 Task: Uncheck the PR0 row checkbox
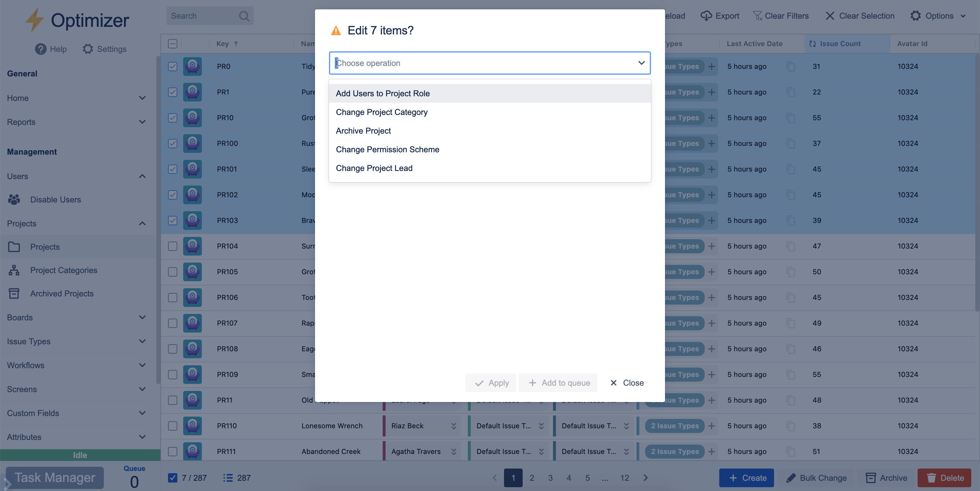click(173, 66)
